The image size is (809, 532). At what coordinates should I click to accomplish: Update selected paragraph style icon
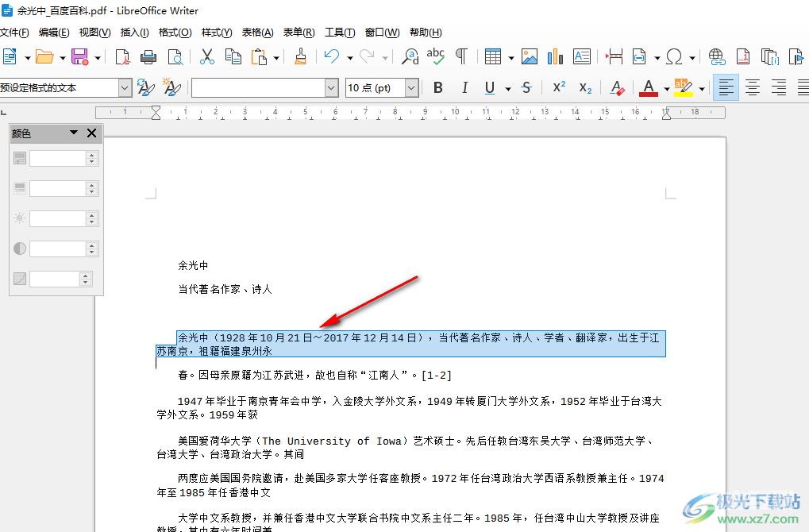tap(145, 87)
